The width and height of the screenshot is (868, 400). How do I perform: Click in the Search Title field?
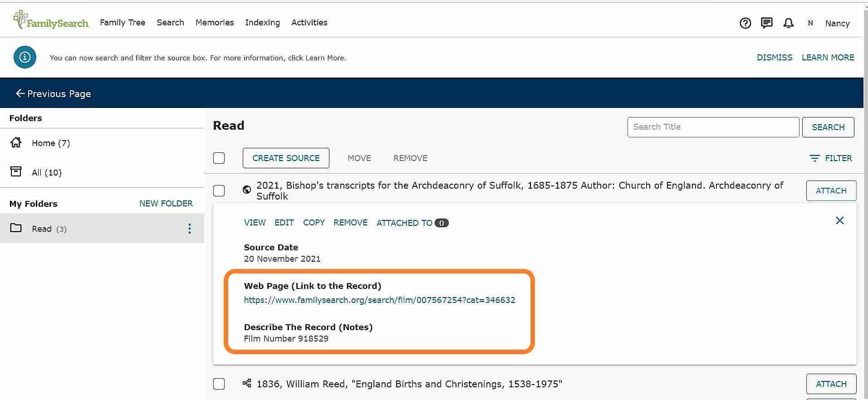click(x=713, y=127)
